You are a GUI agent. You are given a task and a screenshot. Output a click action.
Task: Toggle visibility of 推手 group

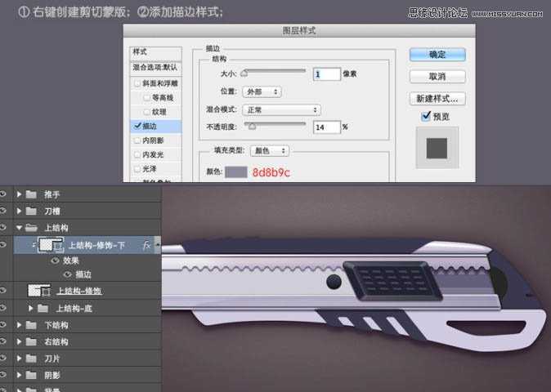tap(3, 194)
